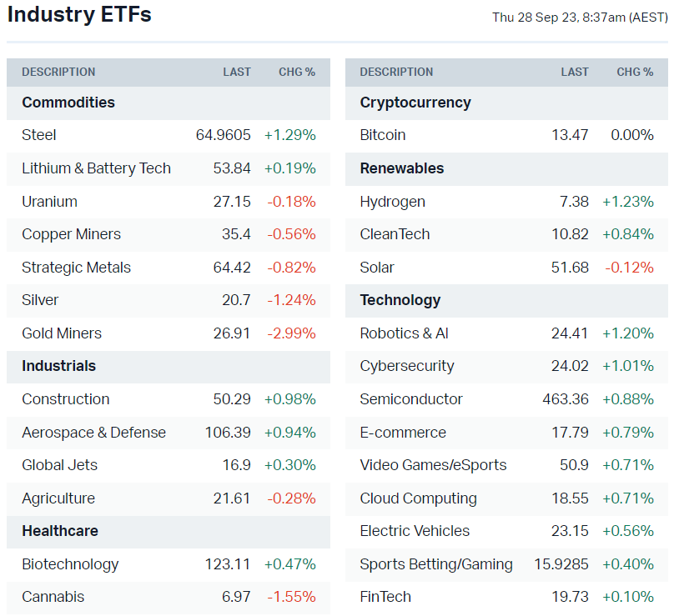This screenshot has height=616, width=674.
Task: Click the Hydrogen ETF name
Action: click(392, 201)
